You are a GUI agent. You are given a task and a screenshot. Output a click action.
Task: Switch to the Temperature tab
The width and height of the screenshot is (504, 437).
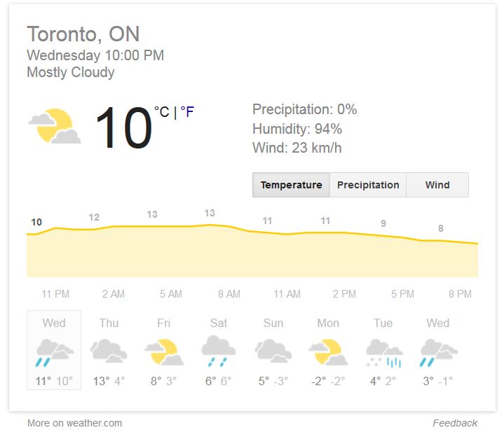(x=291, y=185)
